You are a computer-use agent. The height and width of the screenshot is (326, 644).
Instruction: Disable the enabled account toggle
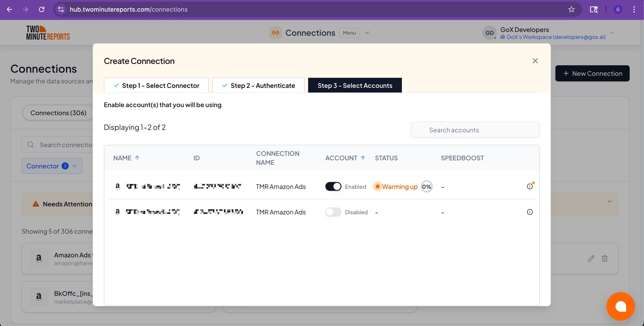pyautogui.click(x=333, y=186)
